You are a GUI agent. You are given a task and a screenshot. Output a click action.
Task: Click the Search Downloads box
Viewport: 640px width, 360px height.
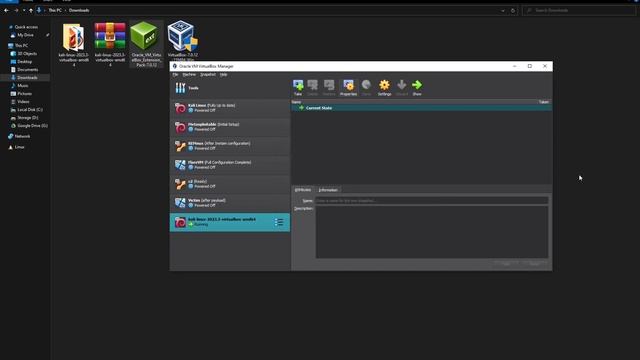(579, 10)
